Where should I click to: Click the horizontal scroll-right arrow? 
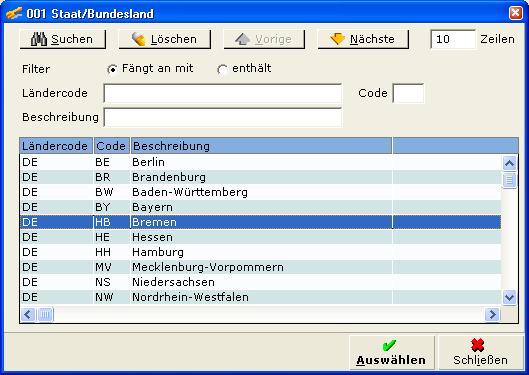[493, 315]
